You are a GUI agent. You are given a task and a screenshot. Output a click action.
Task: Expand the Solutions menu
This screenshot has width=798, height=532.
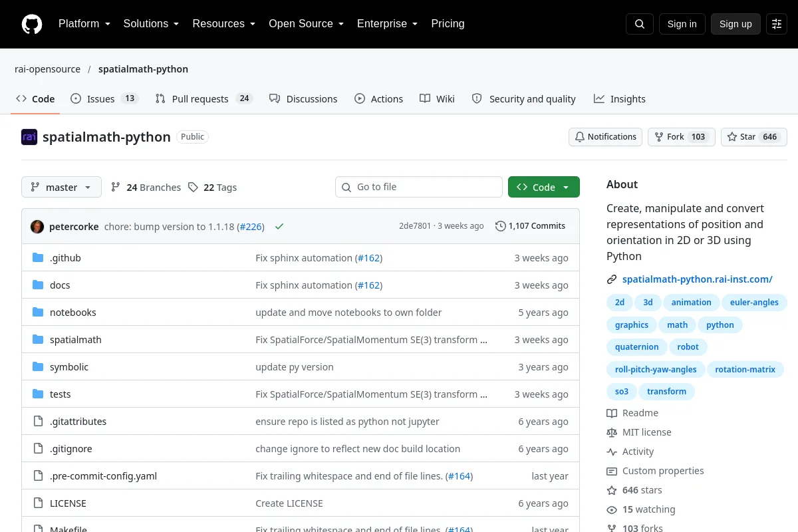151,24
